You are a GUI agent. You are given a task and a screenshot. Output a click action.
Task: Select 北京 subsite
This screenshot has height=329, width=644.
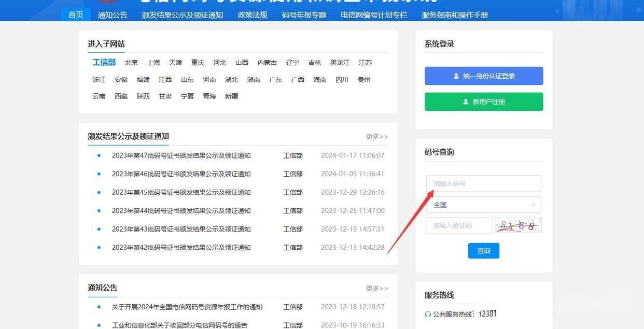tap(131, 63)
